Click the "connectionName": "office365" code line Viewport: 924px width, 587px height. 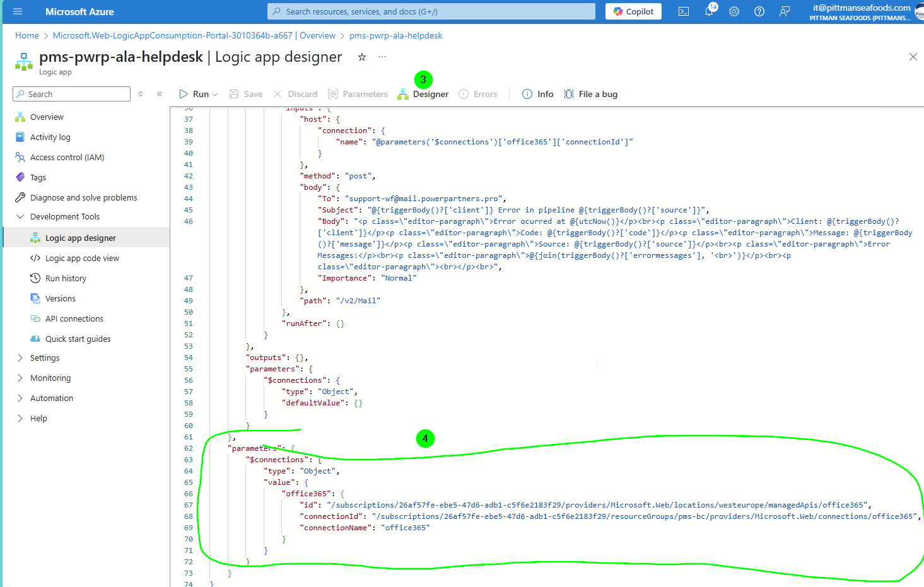point(365,528)
